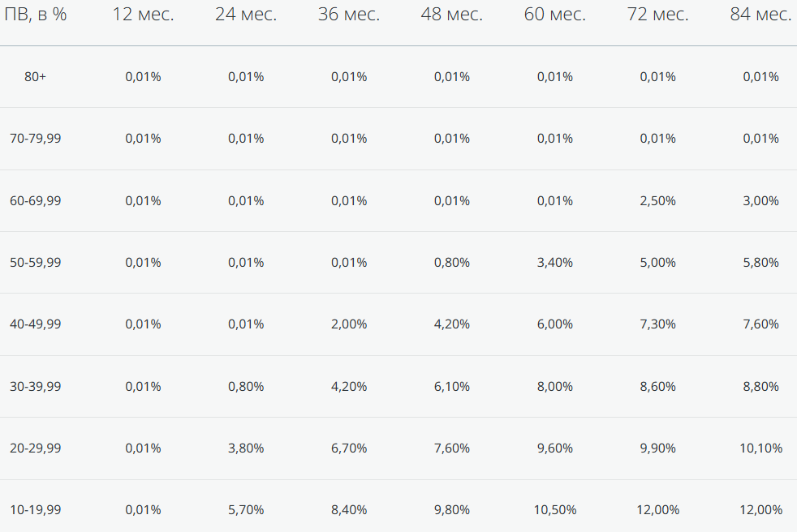
Task: Click the "ПВ, в %" column header
Action: [36, 15]
